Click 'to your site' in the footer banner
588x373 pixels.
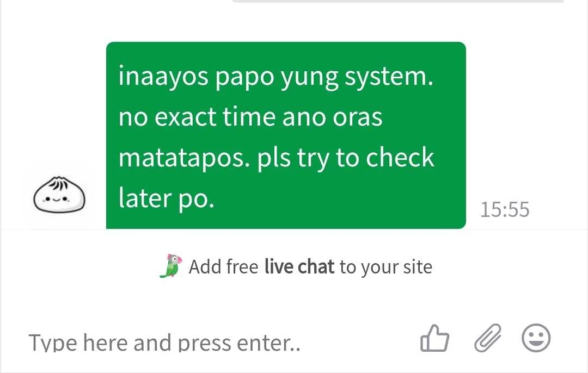pos(386,267)
